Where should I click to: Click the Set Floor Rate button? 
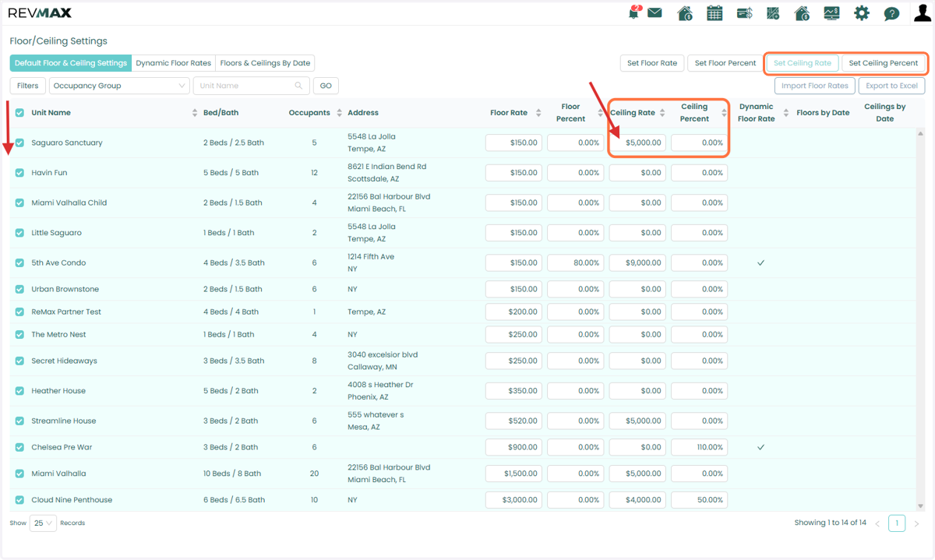pyautogui.click(x=652, y=63)
